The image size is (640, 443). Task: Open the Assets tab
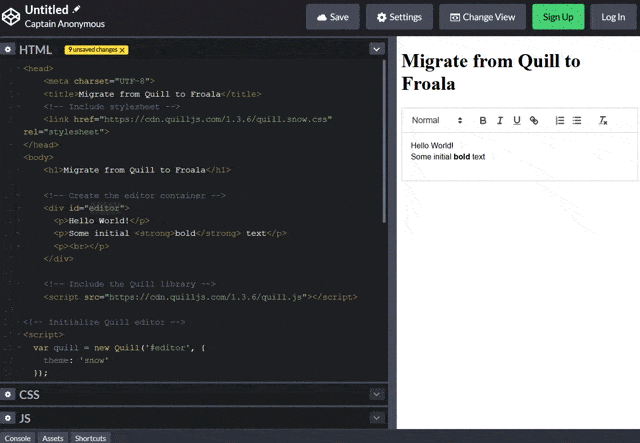point(52,438)
